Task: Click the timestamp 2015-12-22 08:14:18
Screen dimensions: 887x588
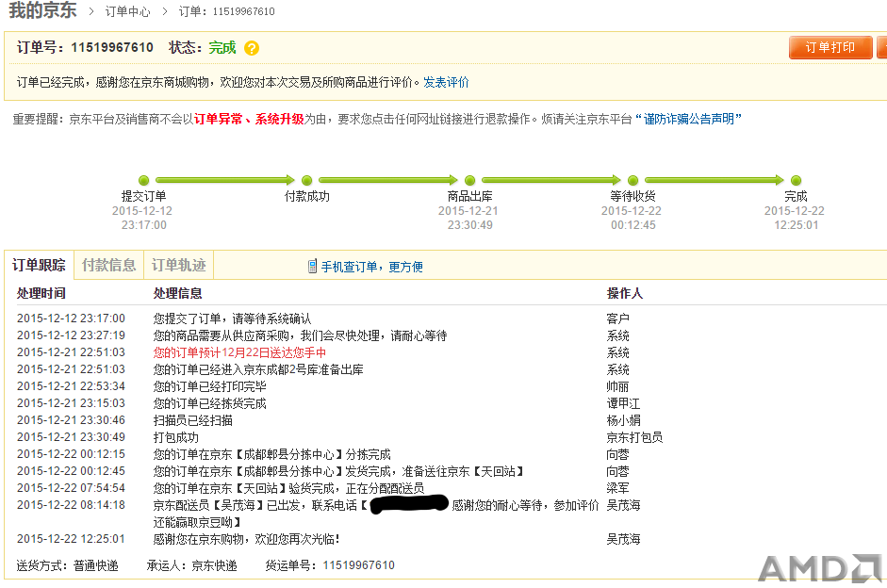Action: point(71,505)
